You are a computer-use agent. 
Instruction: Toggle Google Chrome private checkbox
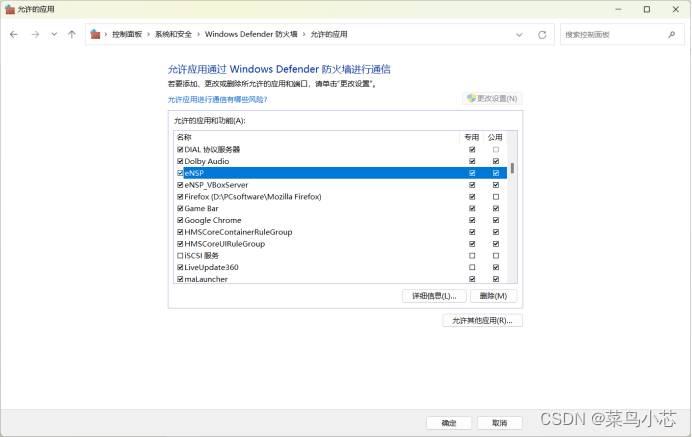tap(472, 220)
